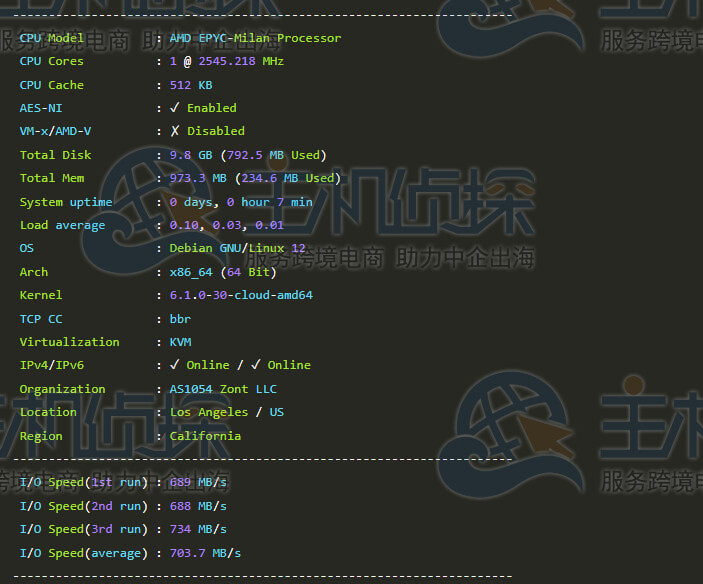This screenshot has height=584, width=703.
Task: Click the 'Location' label
Action: point(48,412)
